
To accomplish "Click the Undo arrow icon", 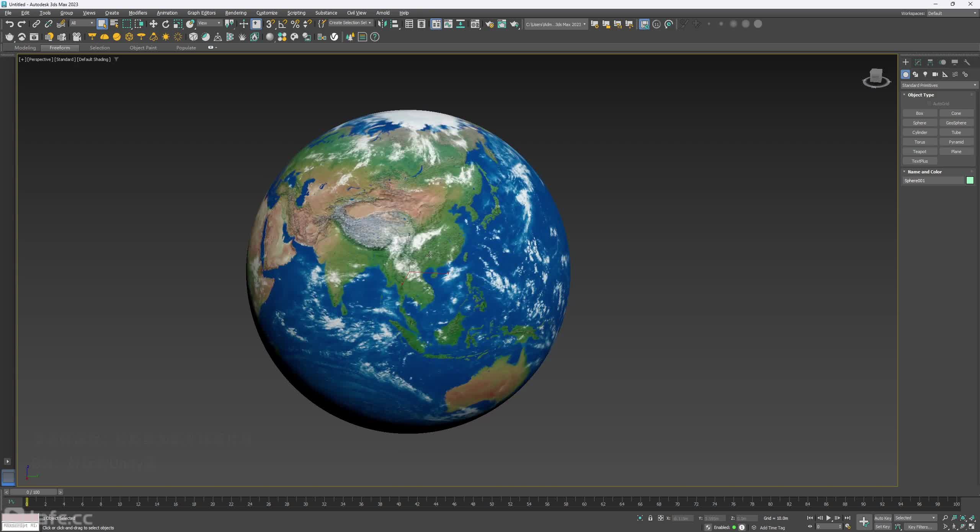I will [x=10, y=24].
